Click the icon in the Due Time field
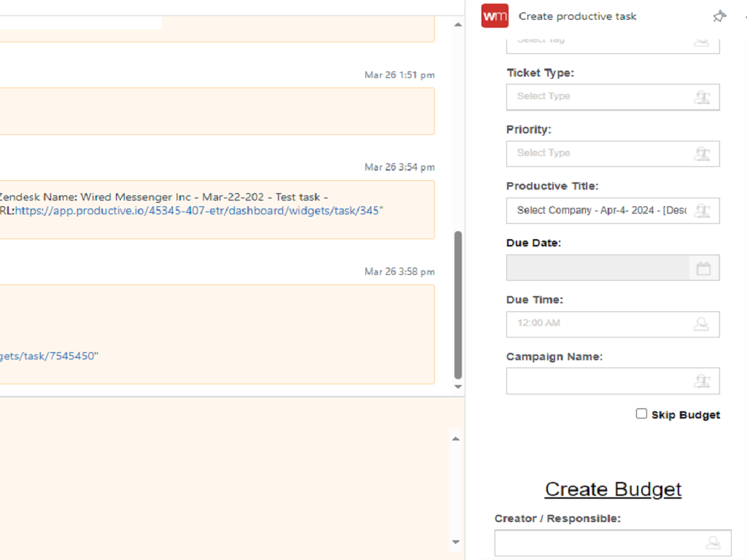747x560 pixels. [702, 324]
